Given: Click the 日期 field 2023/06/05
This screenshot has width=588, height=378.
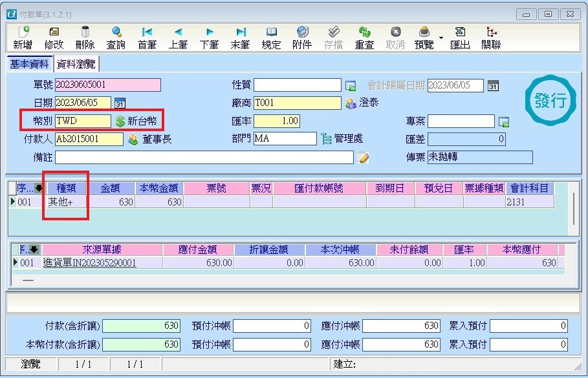Looking at the screenshot, I should [x=83, y=103].
